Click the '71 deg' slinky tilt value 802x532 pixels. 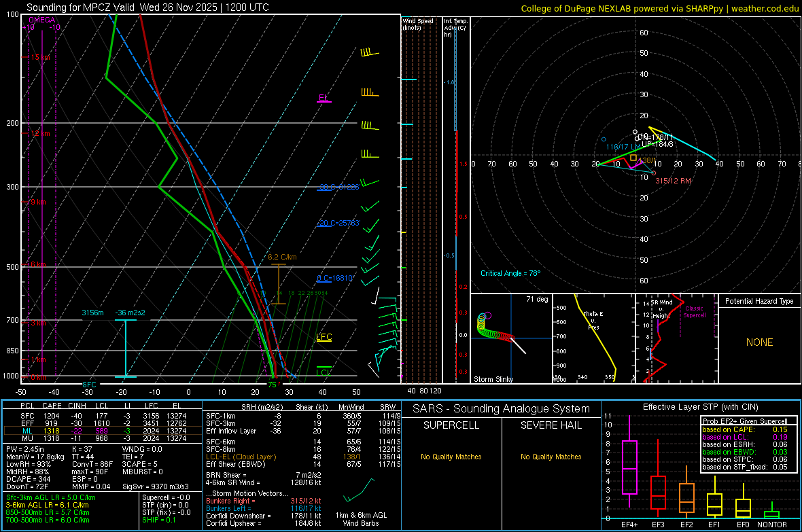click(x=537, y=299)
